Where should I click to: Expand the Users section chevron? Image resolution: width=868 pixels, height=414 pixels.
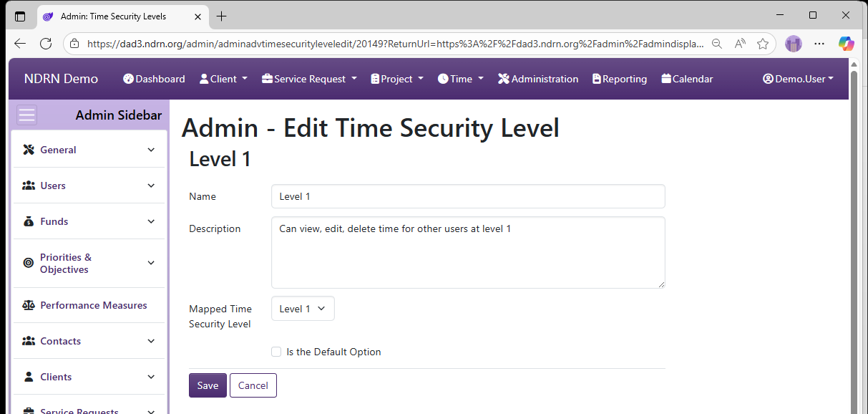(151, 186)
